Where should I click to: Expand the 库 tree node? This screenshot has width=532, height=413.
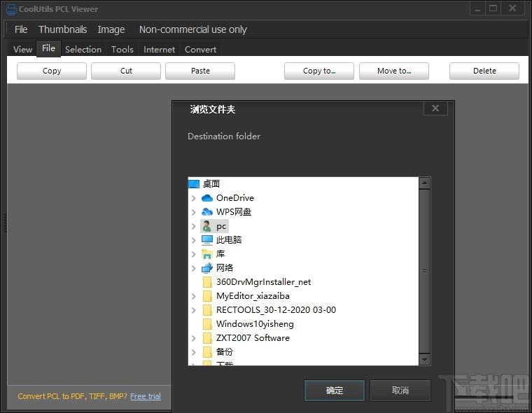193,254
